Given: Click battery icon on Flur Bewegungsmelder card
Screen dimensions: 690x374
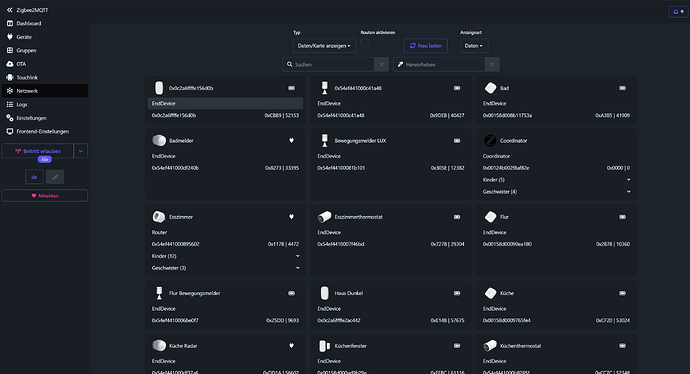Looking at the screenshot, I should [x=291, y=293].
